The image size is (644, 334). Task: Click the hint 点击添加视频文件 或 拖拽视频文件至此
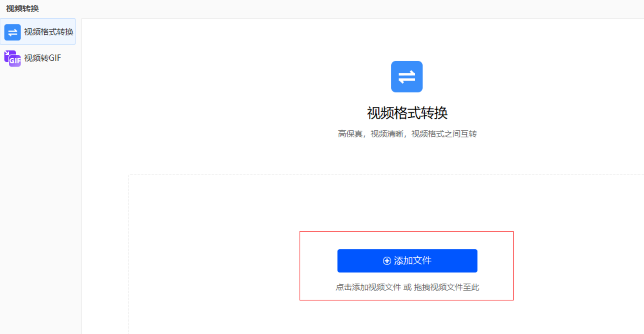pyautogui.click(x=407, y=287)
